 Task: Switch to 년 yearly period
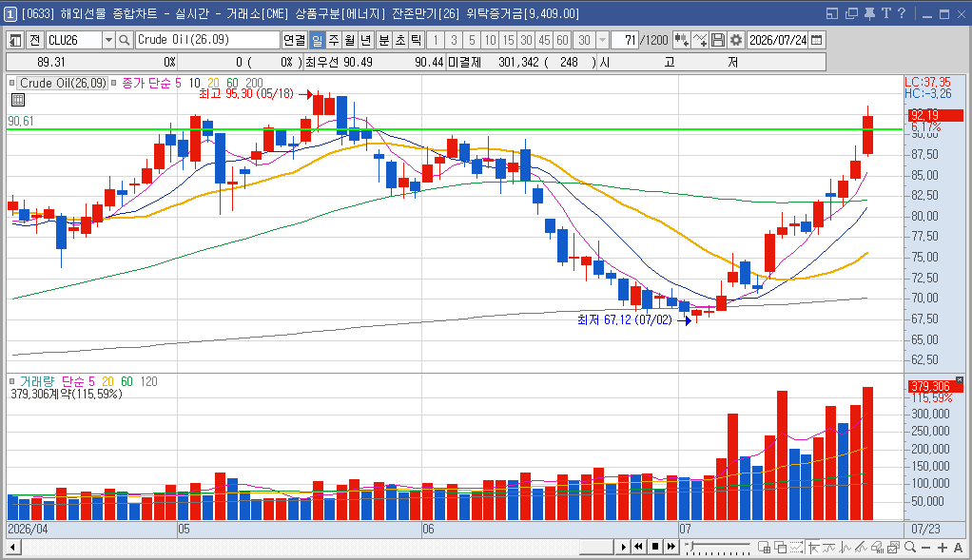tap(366, 40)
